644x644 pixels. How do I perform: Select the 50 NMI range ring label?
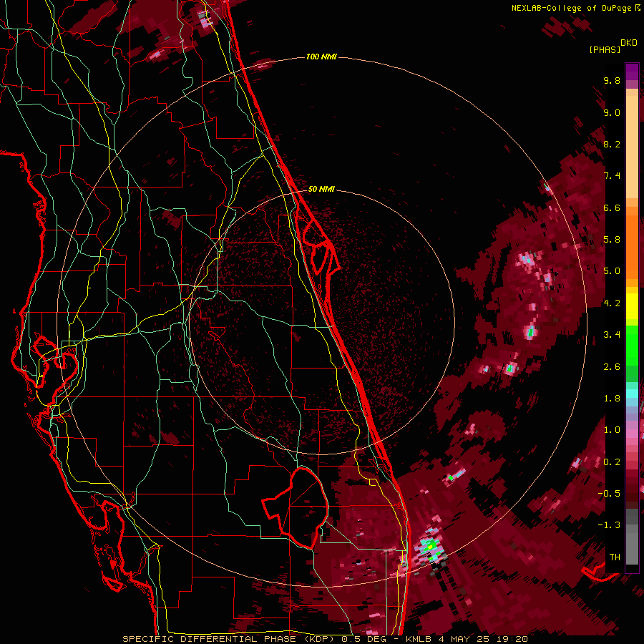click(321, 189)
